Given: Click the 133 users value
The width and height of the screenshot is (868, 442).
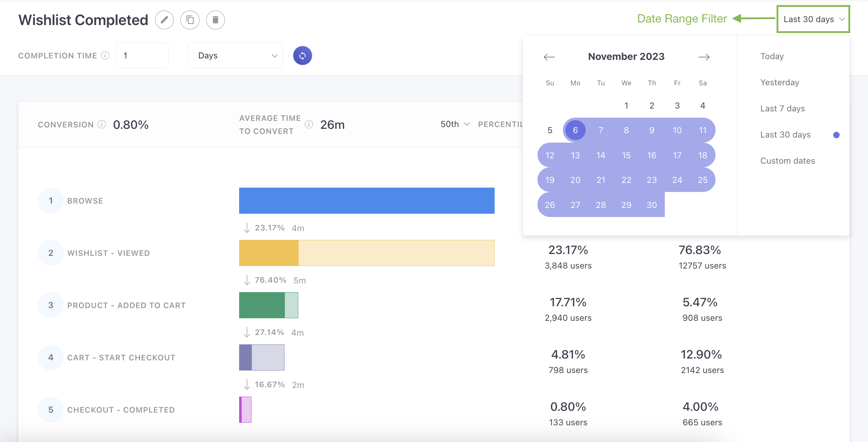Looking at the screenshot, I should point(568,422).
